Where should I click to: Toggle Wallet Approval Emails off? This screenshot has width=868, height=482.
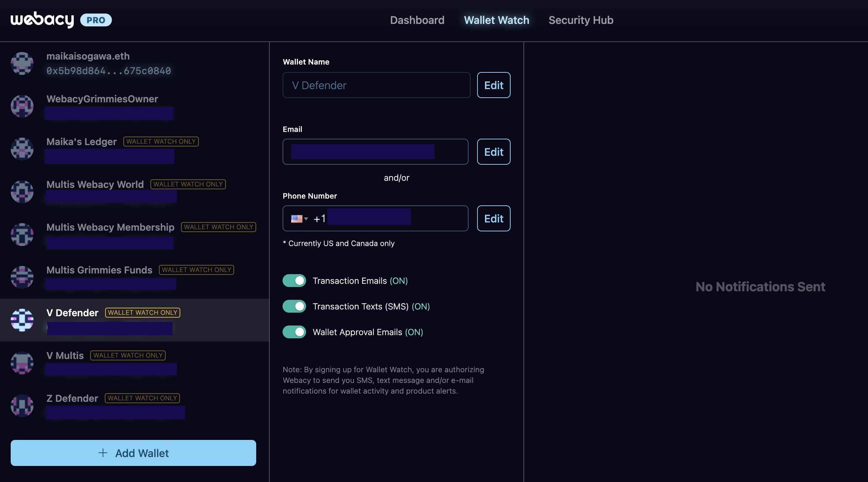(294, 332)
